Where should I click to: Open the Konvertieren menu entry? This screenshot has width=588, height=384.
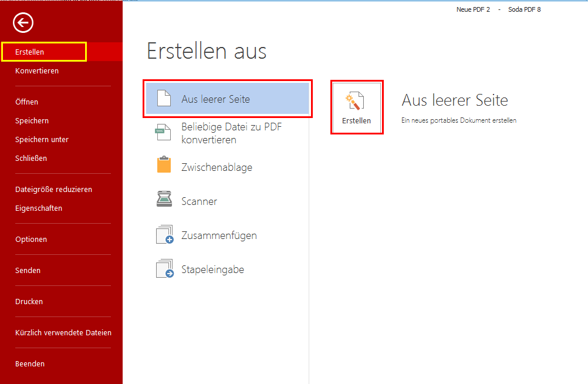click(37, 71)
